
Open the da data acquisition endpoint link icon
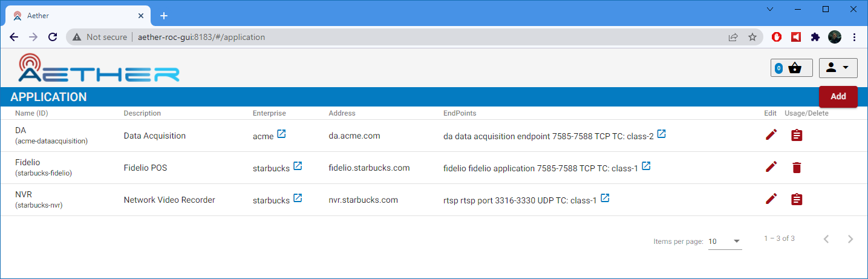(662, 134)
